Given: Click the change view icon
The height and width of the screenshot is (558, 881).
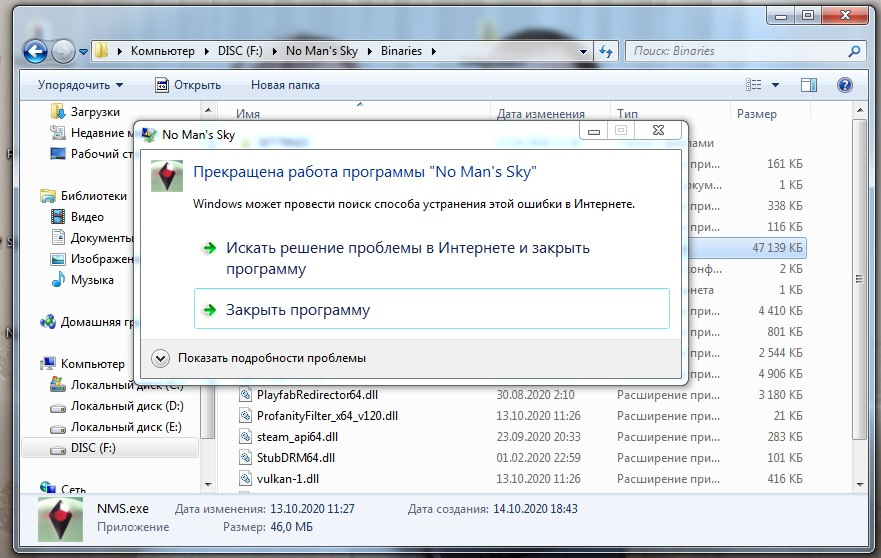Looking at the screenshot, I should 753,85.
